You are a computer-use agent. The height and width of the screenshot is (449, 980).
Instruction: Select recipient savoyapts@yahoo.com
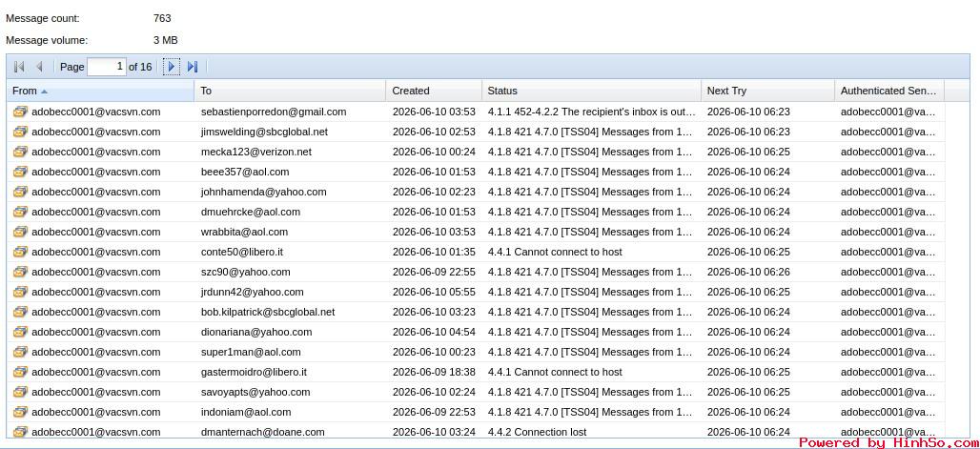pyautogui.click(x=255, y=392)
